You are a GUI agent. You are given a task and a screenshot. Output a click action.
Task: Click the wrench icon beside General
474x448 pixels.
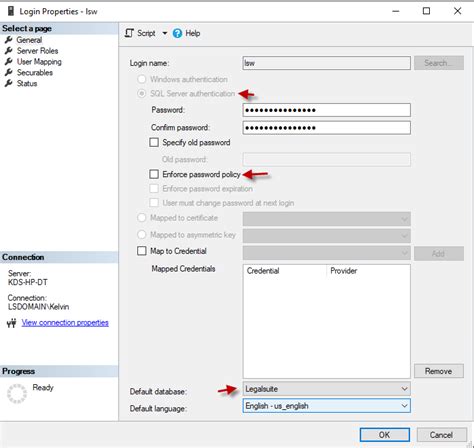coord(9,40)
